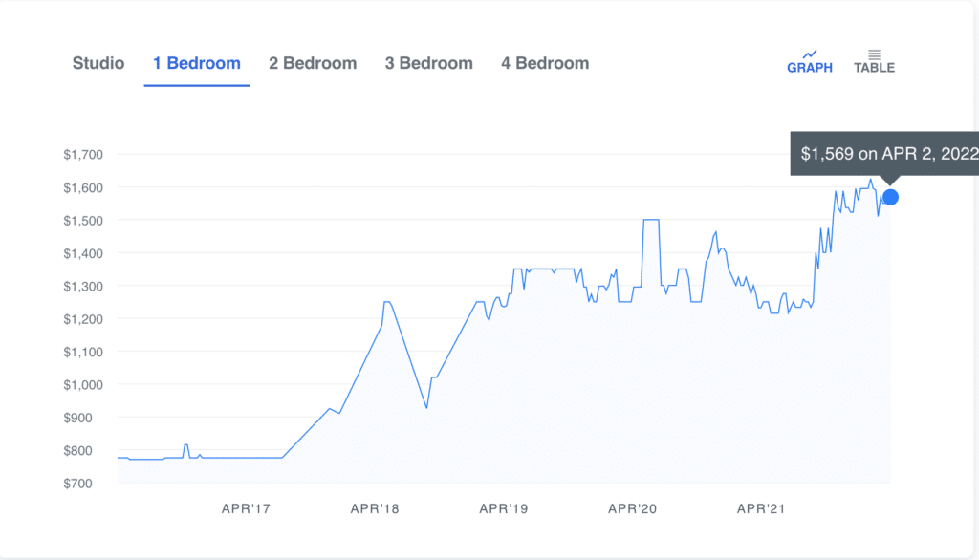Open the Studio tab
Image resolution: width=979 pixels, height=560 pixels.
point(98,63)
